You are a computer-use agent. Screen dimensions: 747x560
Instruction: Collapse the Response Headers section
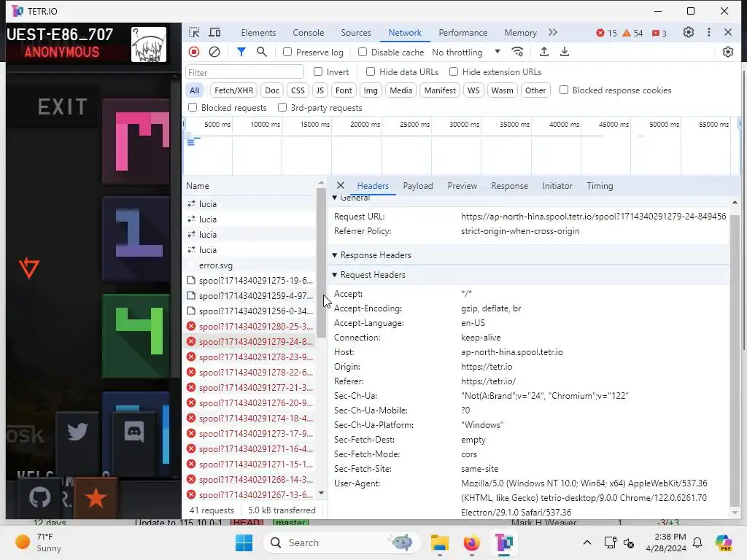click(x=334, y=255)
